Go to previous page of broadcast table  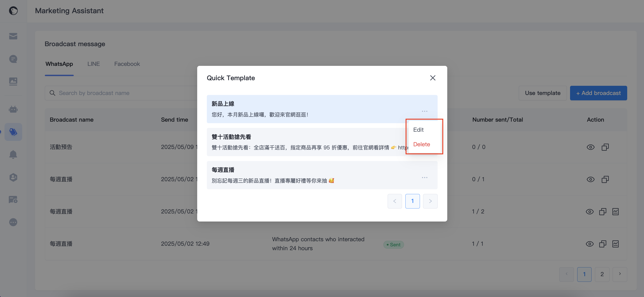(566, 274)
